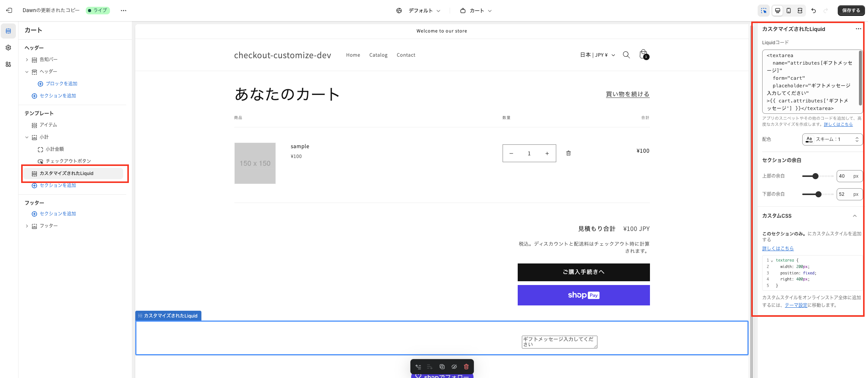Toggle the preview inspector icon
This screenshot has height=378, width=868.
click(764, 11)
